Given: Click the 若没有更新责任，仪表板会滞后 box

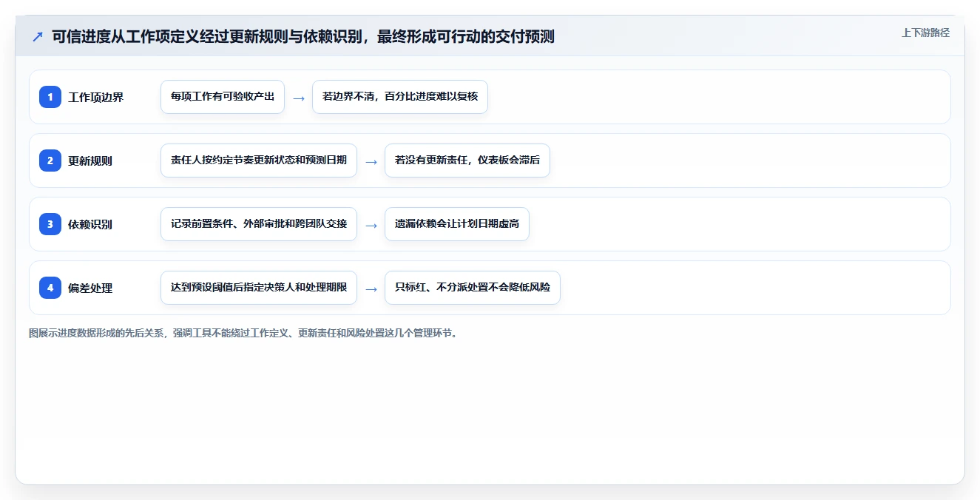Looking at the screenshot, I should tap(467, 161).
